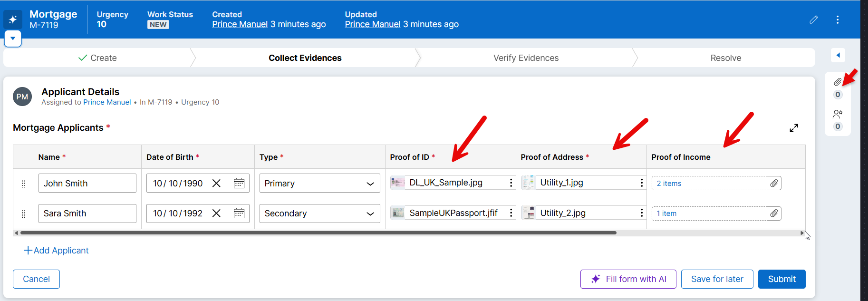Expand the case header dropdown arrow
868x301 pixels.
13,39
